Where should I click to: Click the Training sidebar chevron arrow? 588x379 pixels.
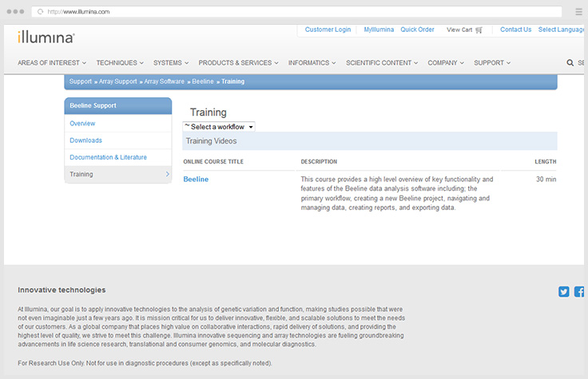coord(167,174)
